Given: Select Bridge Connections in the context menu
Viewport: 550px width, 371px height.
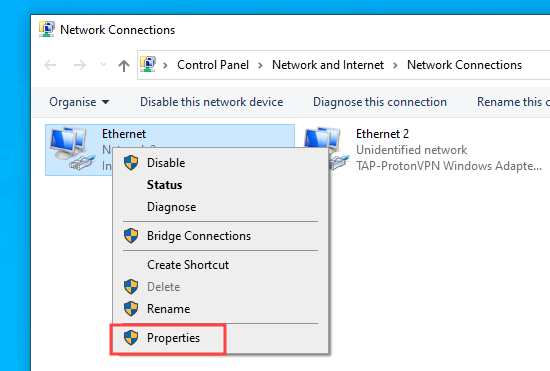Looking at the screenshot, I should coord(199,236).
